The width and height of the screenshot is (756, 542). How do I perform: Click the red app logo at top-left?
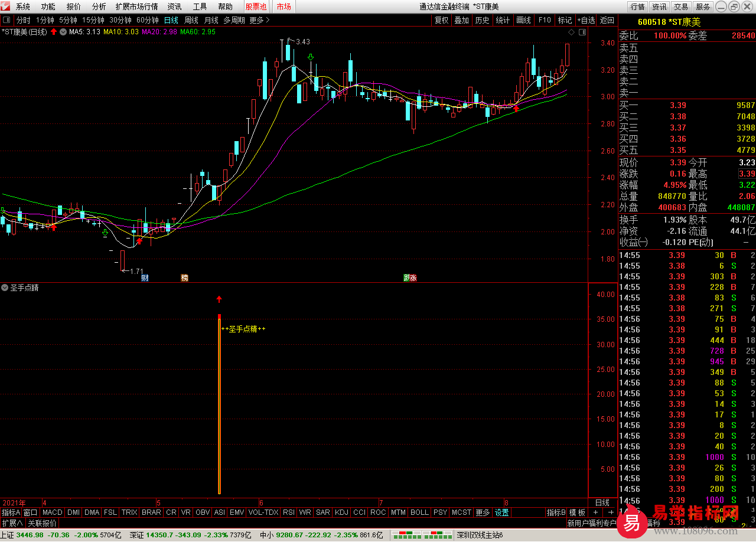(x=6, y=6)
